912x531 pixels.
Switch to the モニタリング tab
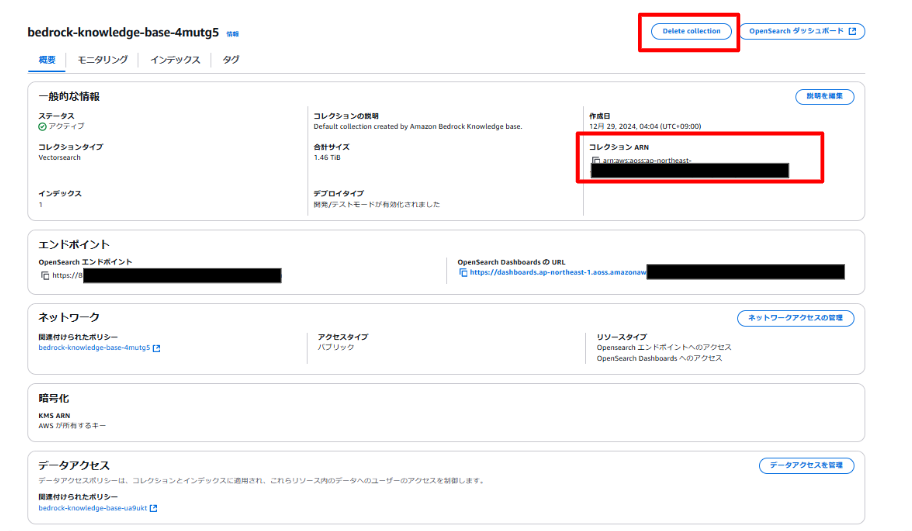pos(102,60)
